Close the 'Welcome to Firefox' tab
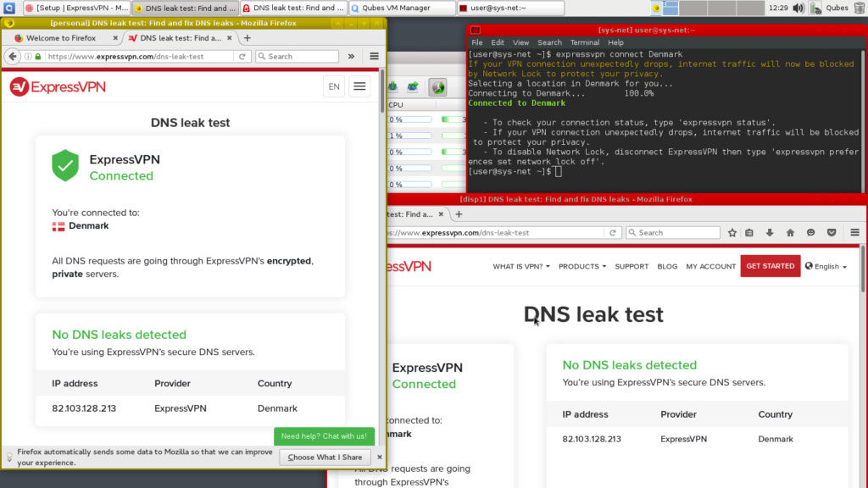Screen dimensions: 868x488 pyautogui.click(x=115, y=38)
